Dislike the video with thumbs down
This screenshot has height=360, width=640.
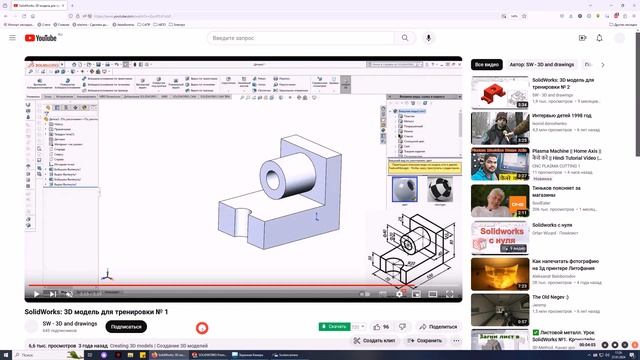point(402,327)
